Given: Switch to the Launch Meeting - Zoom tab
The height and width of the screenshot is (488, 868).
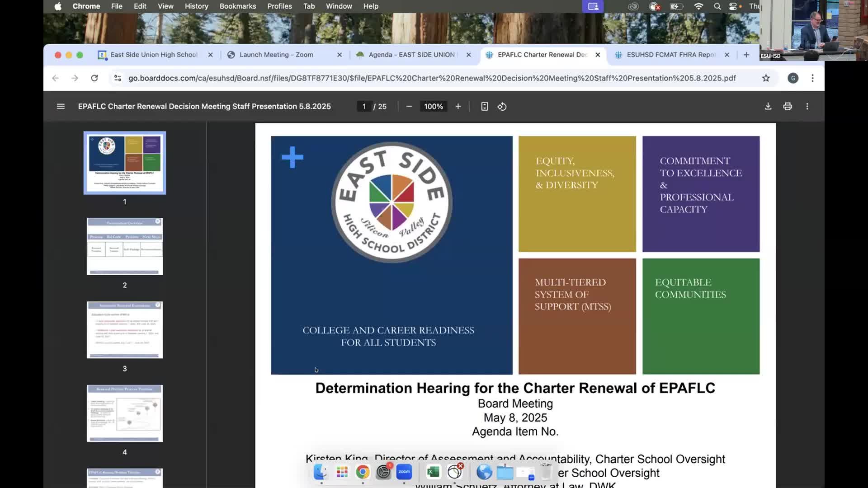Looking at the screenshot, I should point(276,55).
